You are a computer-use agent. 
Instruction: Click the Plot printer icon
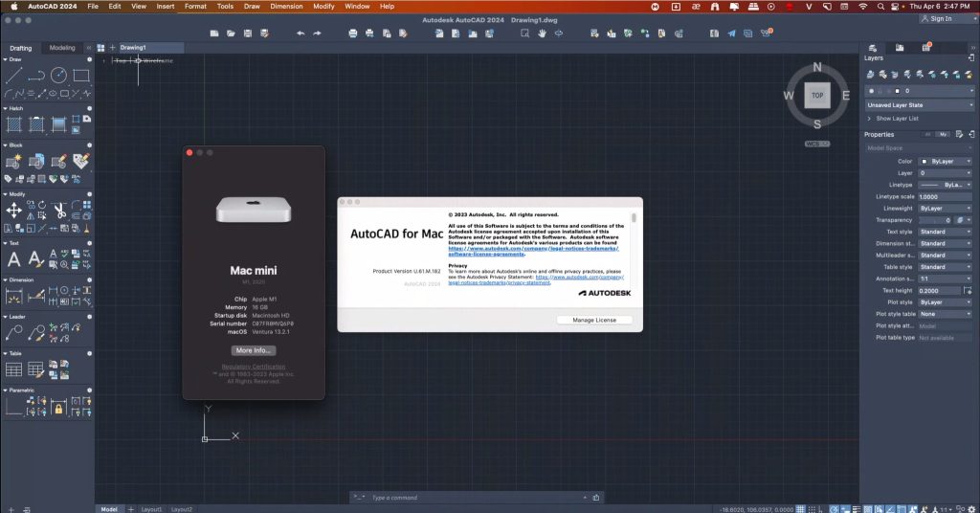point(353,33)
